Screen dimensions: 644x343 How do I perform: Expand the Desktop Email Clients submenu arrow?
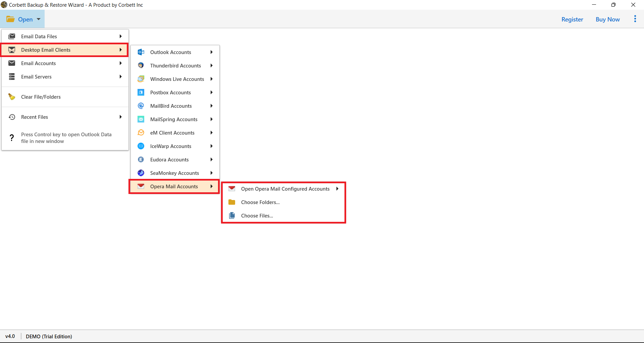(x=120, y=50)
